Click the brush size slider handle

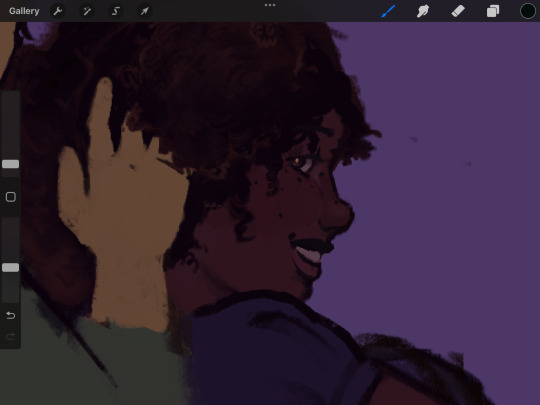pos(10,164)
